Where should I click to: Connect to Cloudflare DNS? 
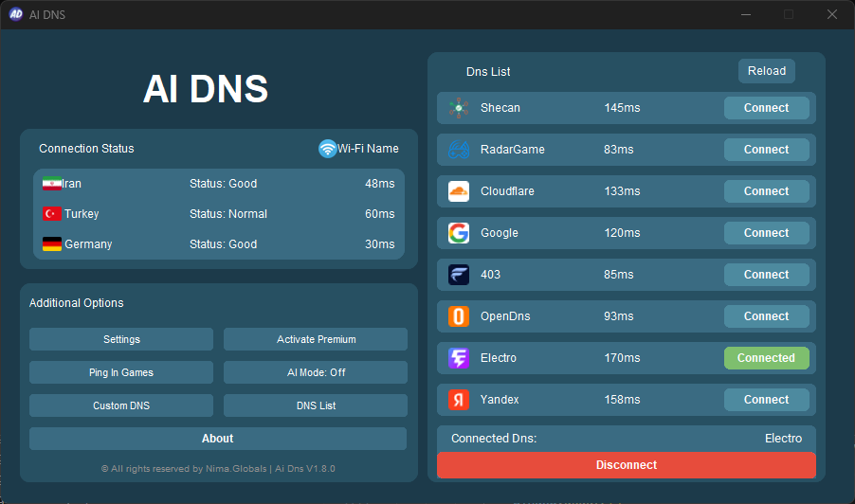(x=766, y=191)
